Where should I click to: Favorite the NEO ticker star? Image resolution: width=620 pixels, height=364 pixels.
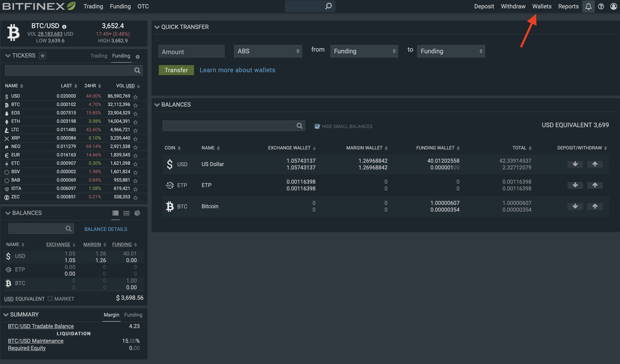click(135, 147)
